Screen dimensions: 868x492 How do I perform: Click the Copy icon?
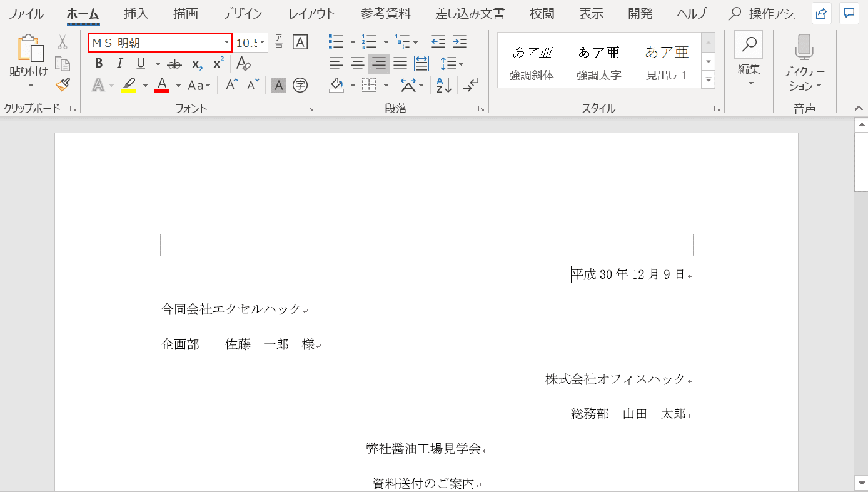(63, 64)
